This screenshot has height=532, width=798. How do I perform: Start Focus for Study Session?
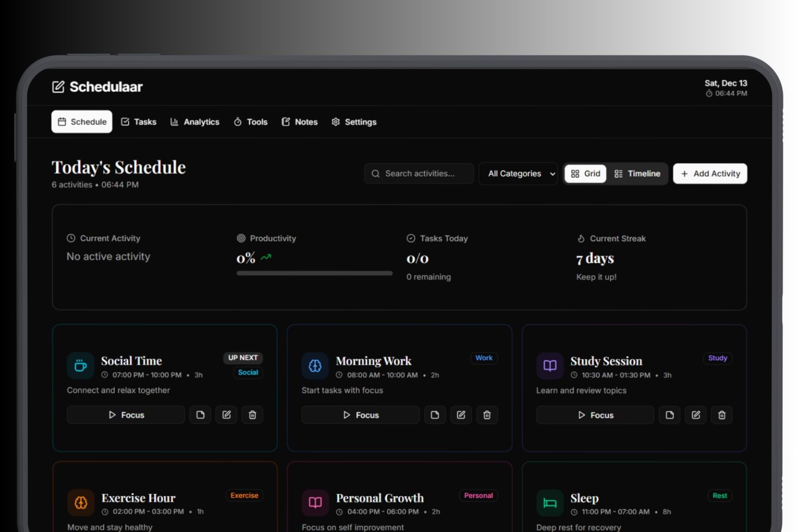[x=595, y=415]
